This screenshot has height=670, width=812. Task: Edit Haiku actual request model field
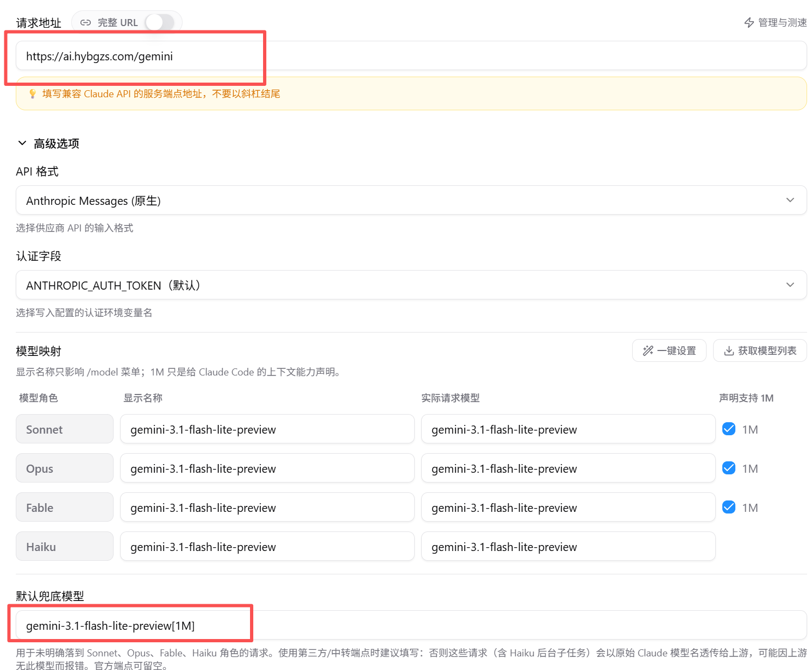pos(568,546)
